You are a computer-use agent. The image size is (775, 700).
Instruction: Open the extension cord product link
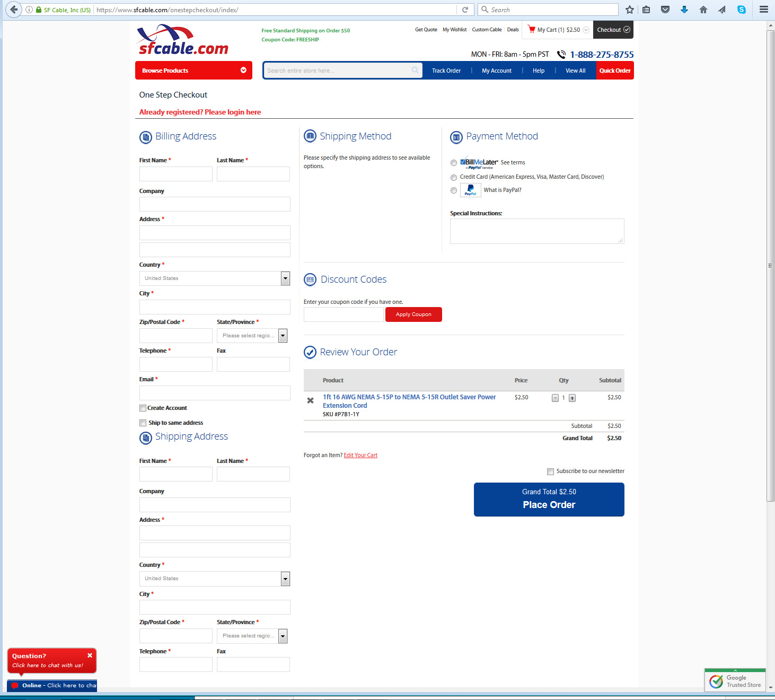click(409, 401)
